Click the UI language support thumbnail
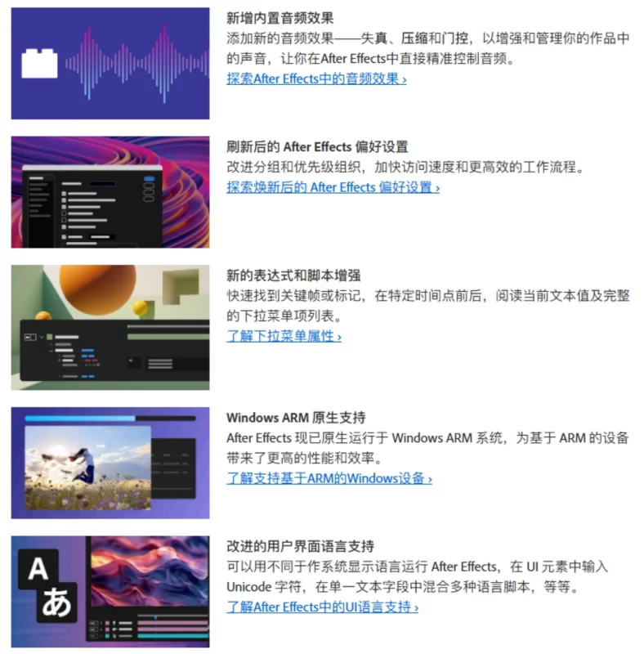The width and height of the screenshot is (644, 654). [110, 591]
